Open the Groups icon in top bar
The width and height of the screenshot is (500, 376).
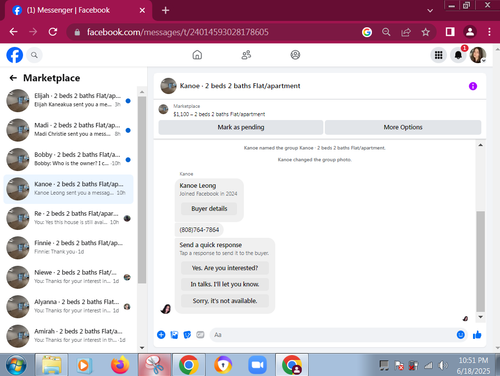click(295, 55)
